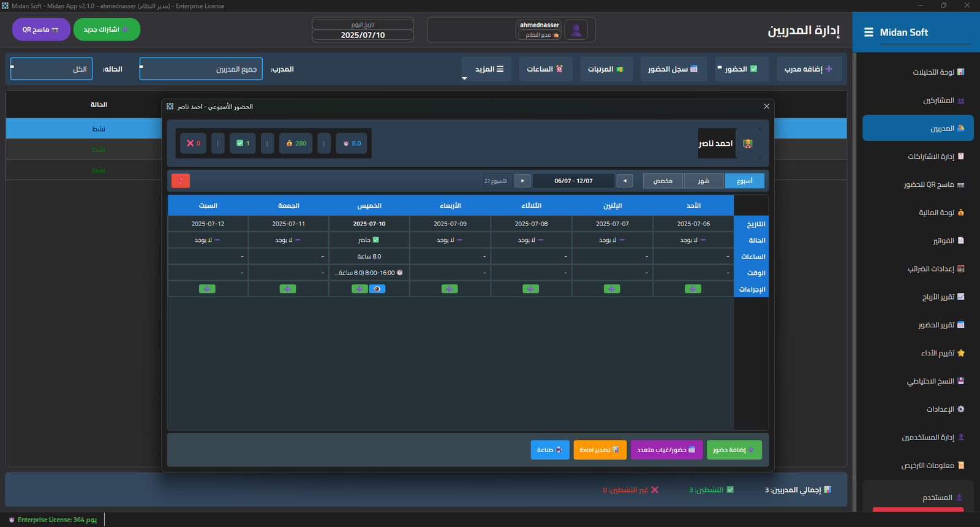This screenshot has height=527, width=980.
Task: Add attendance for Wednesday 2025-07-09 with plus icon
Action: pyautogui.click(x=450, y=289)
